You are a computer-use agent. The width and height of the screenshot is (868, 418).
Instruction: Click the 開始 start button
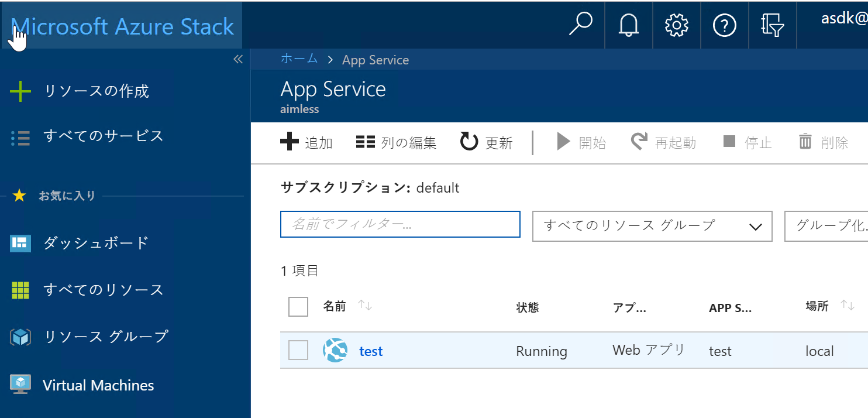click(x=581, y=142)
